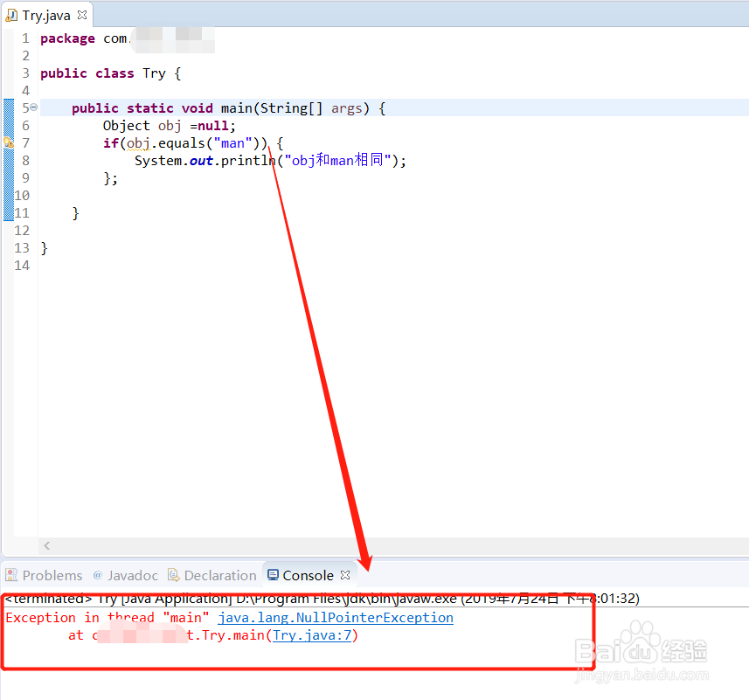
Task: Collapse the main method fold marker at line 5
Action: tap(34, 107)
